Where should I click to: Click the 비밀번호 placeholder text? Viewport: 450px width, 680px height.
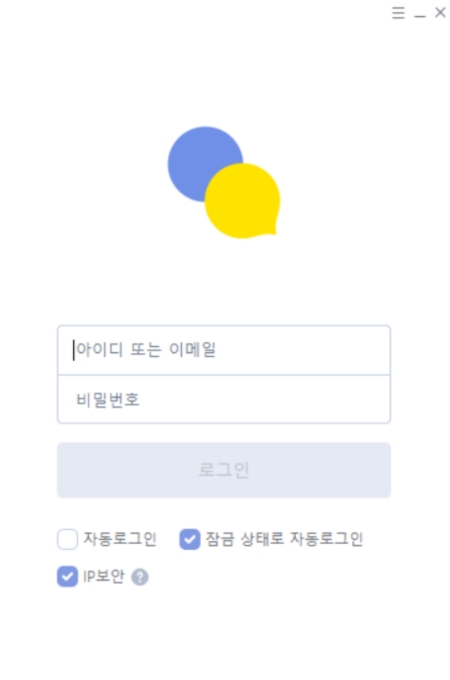click(108, 399)
